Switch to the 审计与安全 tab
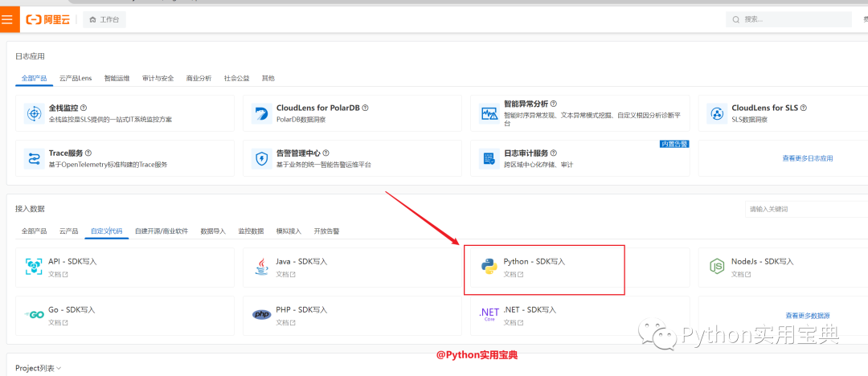This screenshot has width=868, height=376. click(x=158, y=78)
